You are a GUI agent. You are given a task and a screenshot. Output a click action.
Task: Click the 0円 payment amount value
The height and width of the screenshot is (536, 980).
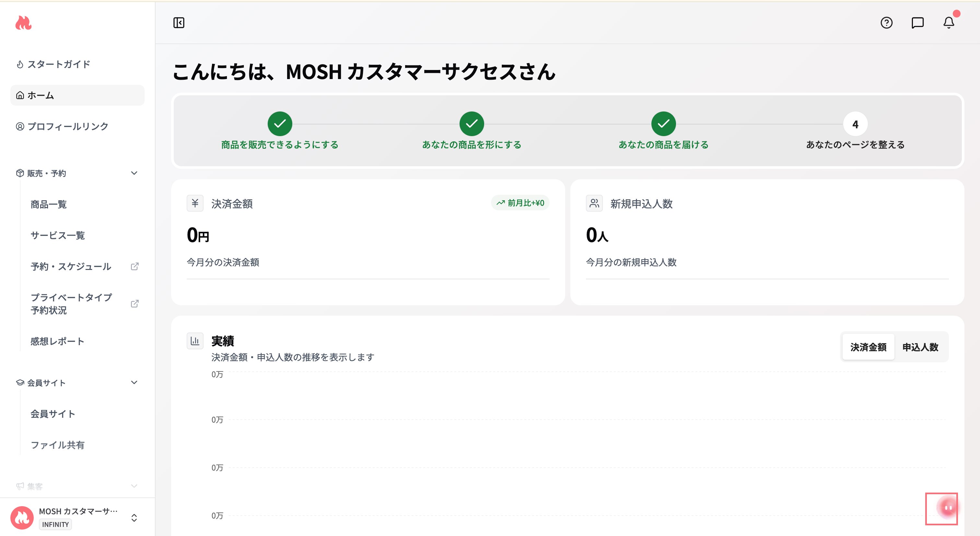[x=198, y=235]
